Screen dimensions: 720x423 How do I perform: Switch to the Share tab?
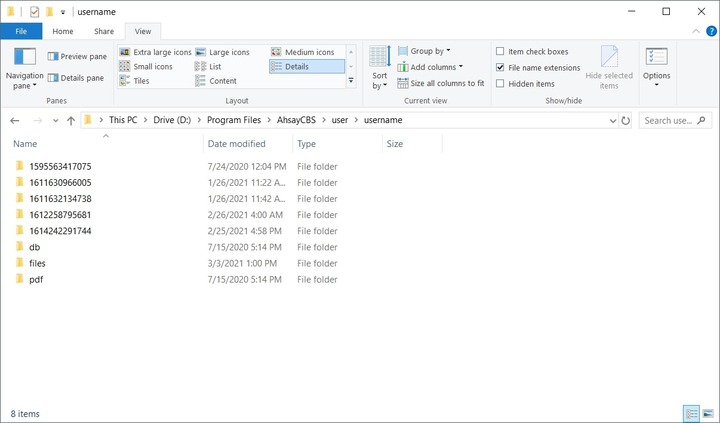coord(104,31)
